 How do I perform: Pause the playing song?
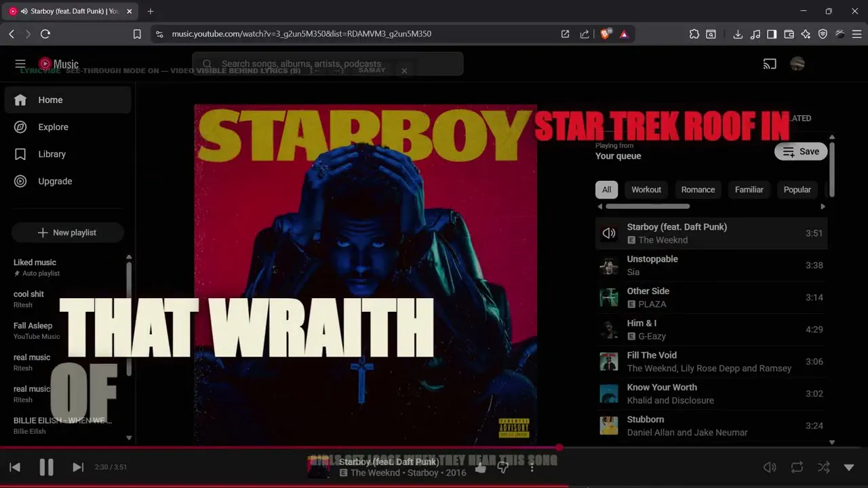coord(46,467)
